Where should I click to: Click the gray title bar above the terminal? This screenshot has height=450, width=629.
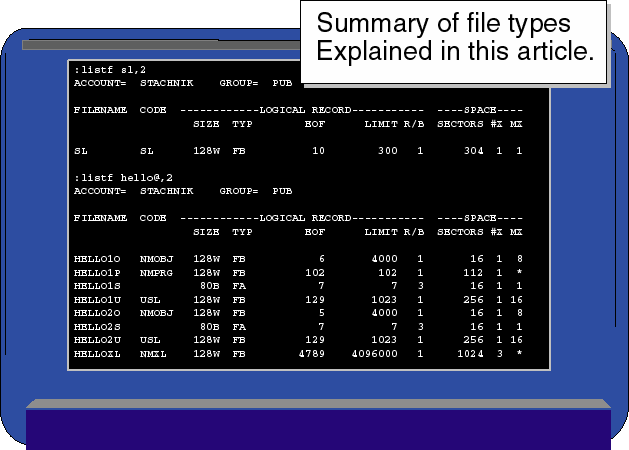[x=160, y=45]
